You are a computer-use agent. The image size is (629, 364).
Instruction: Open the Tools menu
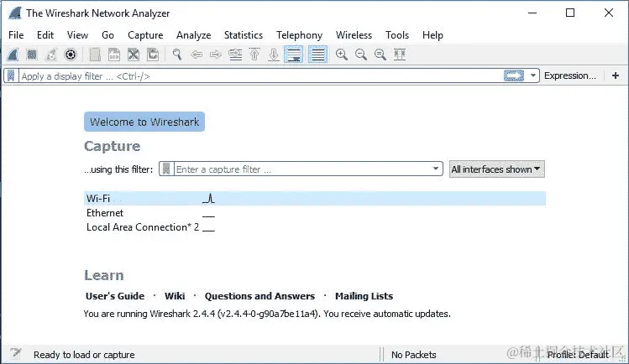(x=397, y=35)
